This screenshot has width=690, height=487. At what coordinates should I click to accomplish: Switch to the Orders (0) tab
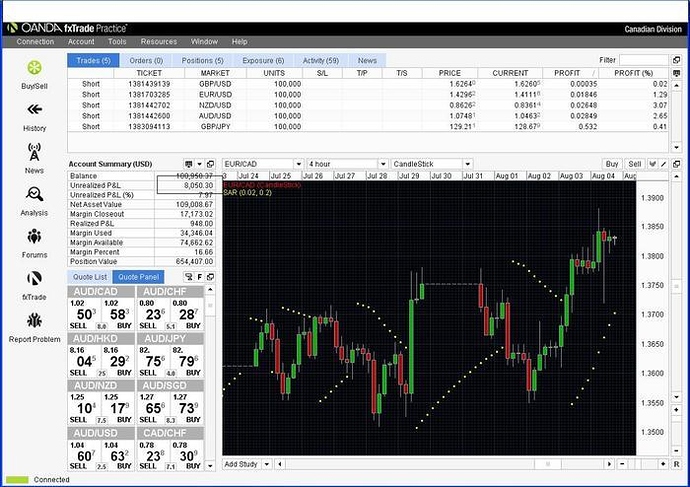point(146,60)
